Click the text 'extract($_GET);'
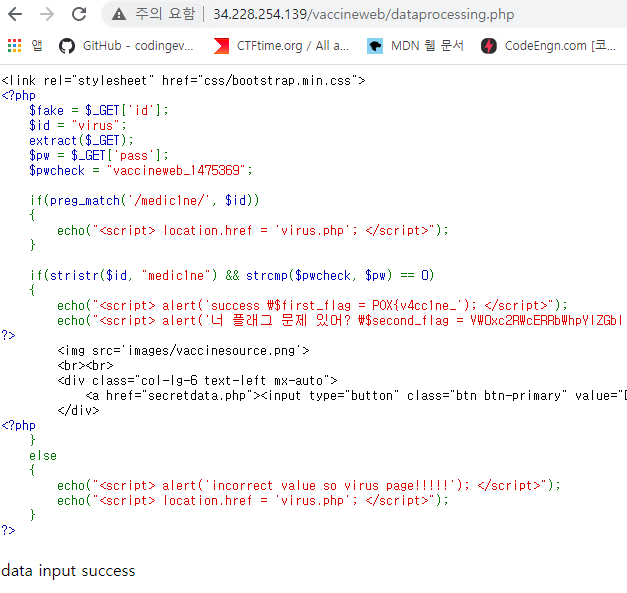The image size is (627, 593). 81,140
